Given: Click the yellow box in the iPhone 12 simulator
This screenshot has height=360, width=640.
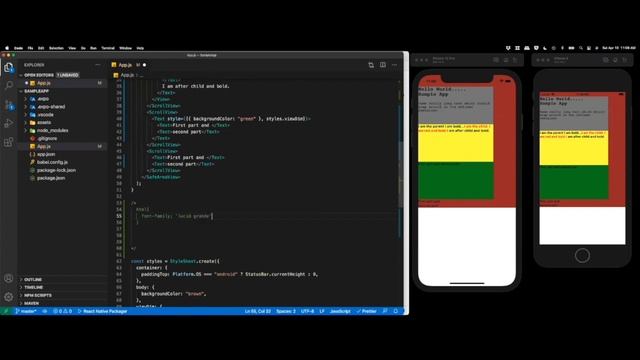Looking at the screenshot, I should pyautogui.click(x=456, y=143).
